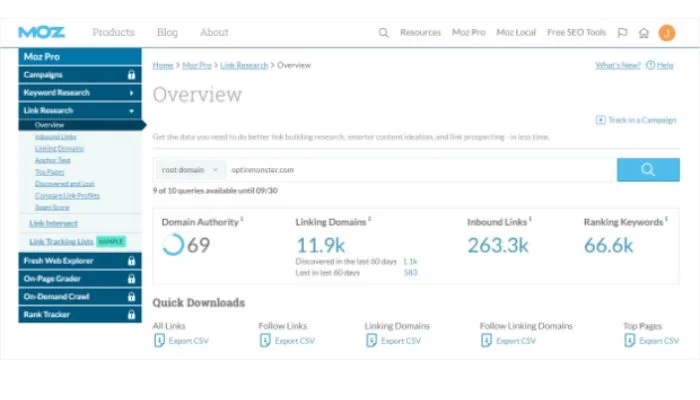Click the On-Page Grader lock icon
Image resolution: width=700 pixels, height=400 pixels.
[x=131, y=279]
